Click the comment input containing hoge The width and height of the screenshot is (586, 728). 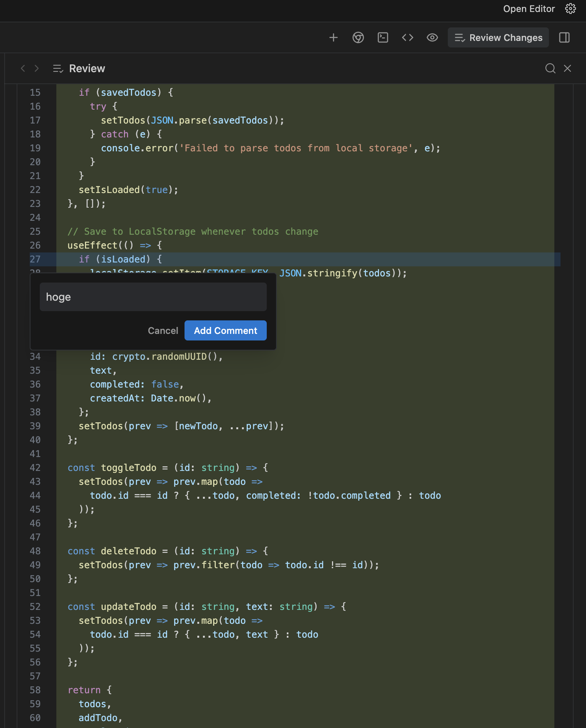point(153,297)
